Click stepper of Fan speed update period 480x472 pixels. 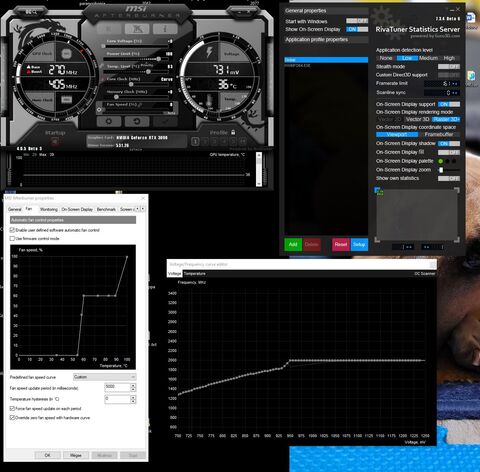click(x=133, y=387)
